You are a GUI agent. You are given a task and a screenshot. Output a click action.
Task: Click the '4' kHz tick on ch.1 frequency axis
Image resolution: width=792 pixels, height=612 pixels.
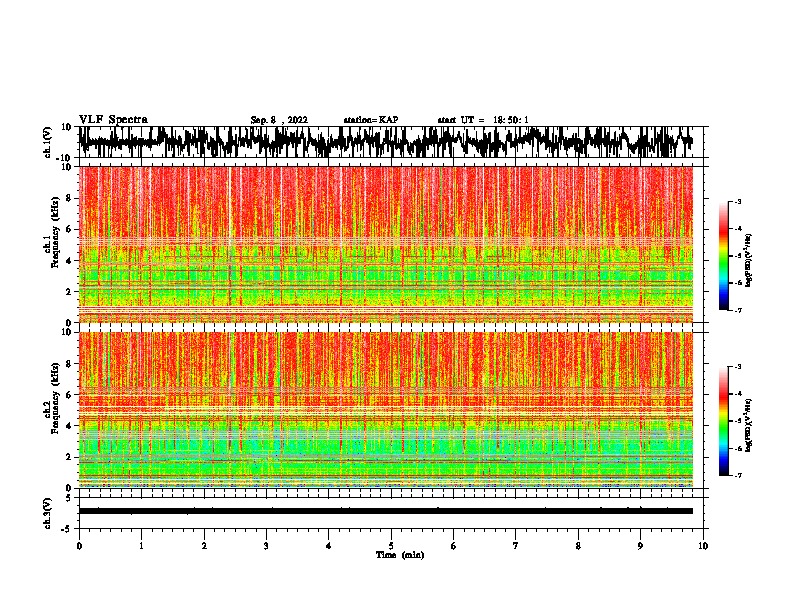pos(70,261)
